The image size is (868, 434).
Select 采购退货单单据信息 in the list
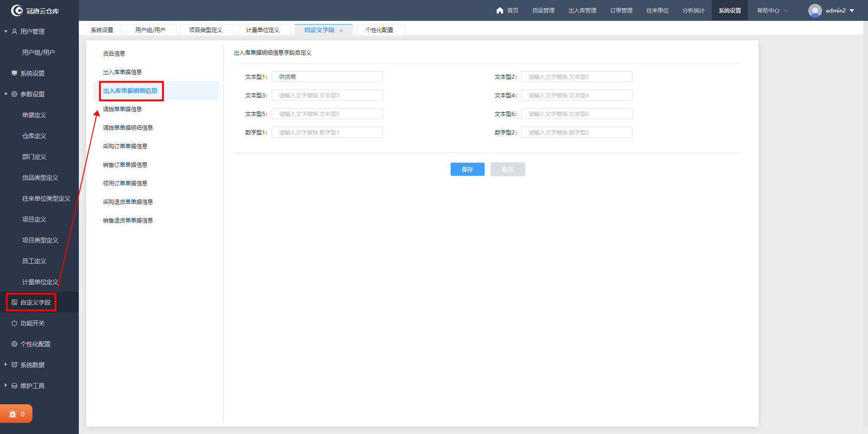(x=128, y=202)
